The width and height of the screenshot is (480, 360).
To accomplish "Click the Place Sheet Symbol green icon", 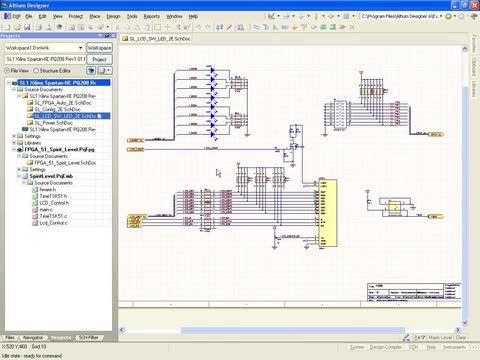I will click(x=323, y=27).
